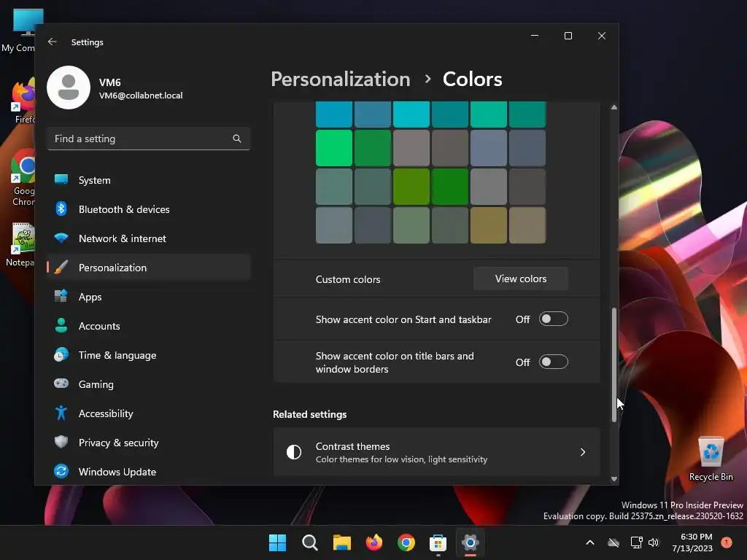Open Windows Update category
This screenshot has width=747, height=560.
(x=149, y=472)
